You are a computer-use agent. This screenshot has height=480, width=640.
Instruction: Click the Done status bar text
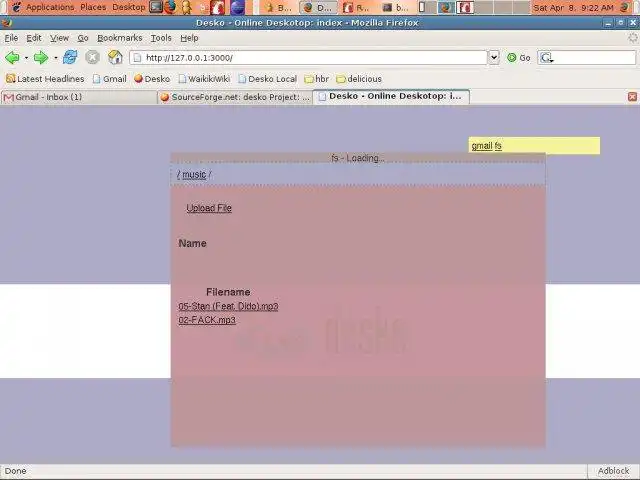(x=16, y=471)
